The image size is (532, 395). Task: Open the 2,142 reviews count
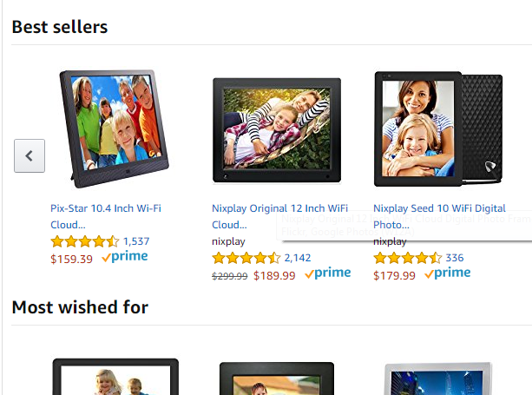(x=298, y=258)
